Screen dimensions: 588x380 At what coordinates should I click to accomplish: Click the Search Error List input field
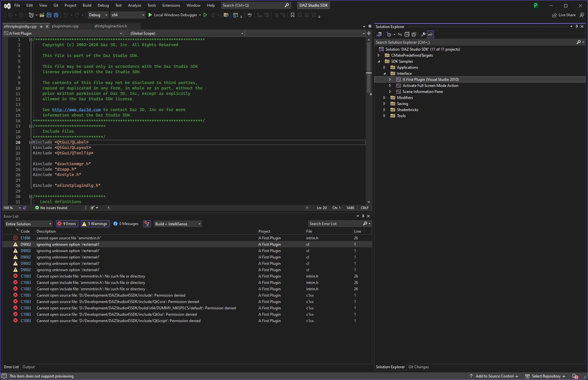click(335, 224)
